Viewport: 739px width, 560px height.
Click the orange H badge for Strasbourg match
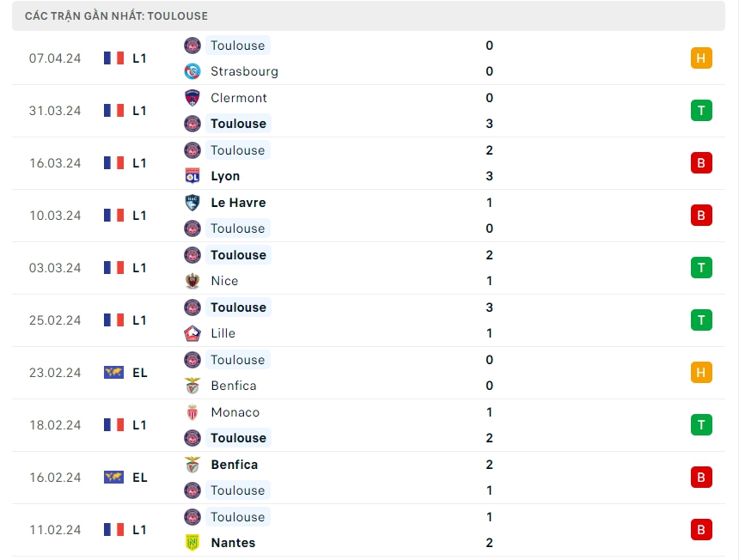click(701, 58)
